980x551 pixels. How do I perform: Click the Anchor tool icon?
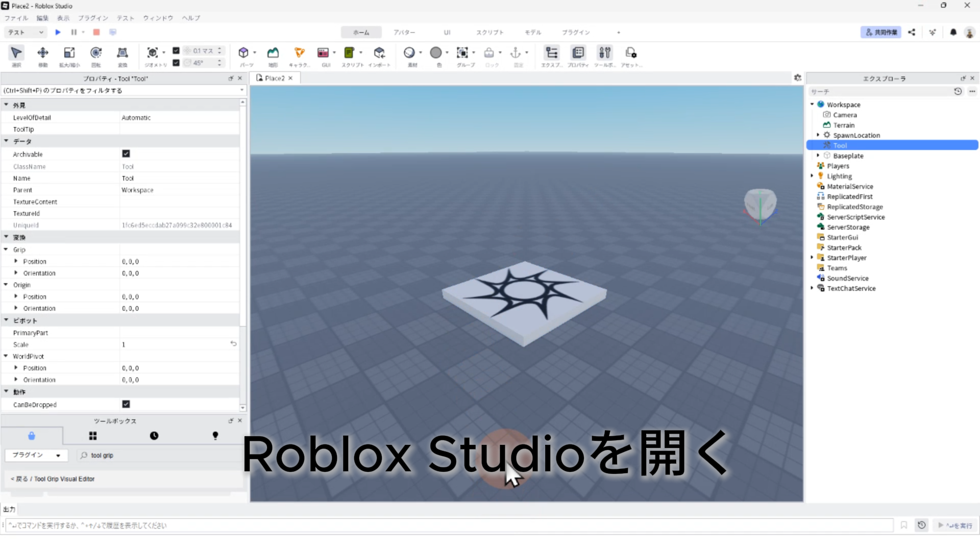coord(516,53)
